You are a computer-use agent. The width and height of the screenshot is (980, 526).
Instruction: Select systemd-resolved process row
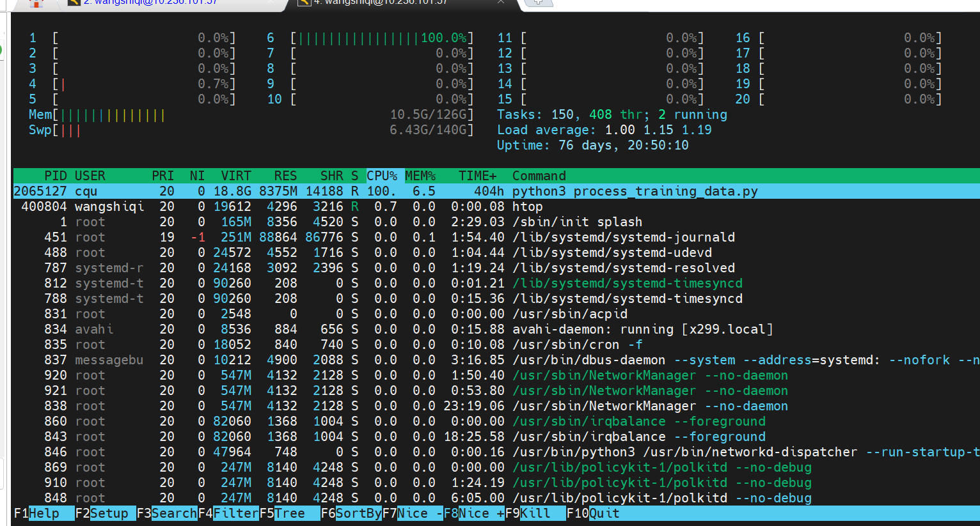[496, 268]
